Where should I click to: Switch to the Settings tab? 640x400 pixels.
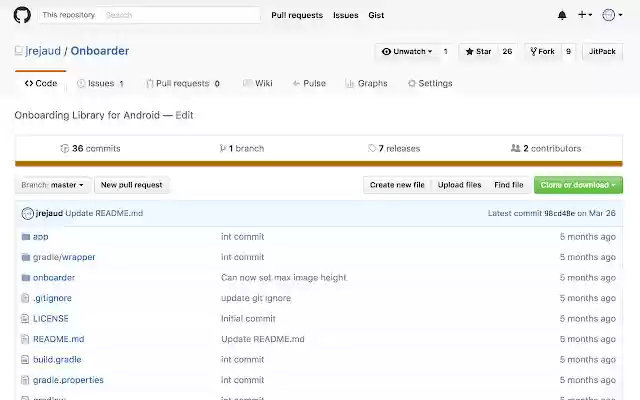pyautogui.click(x=430, y=83)
